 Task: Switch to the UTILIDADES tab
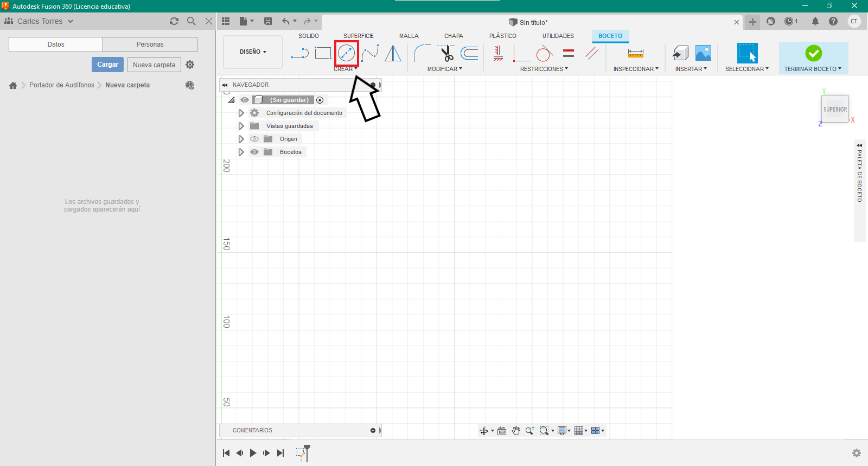[x=558, y=36]
